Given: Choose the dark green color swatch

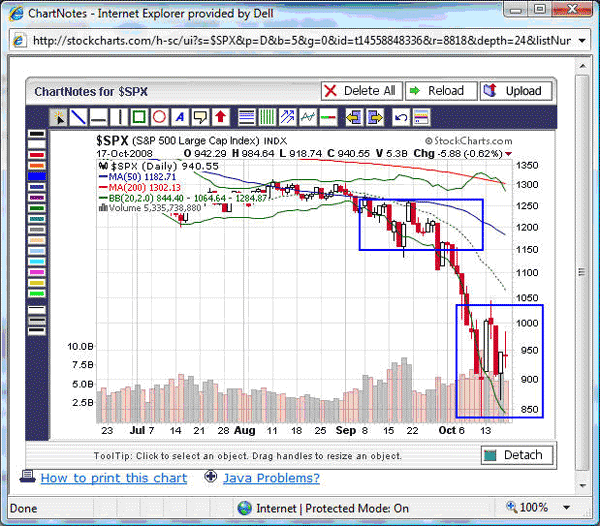Looking at the screenshot, I should 37,208.
